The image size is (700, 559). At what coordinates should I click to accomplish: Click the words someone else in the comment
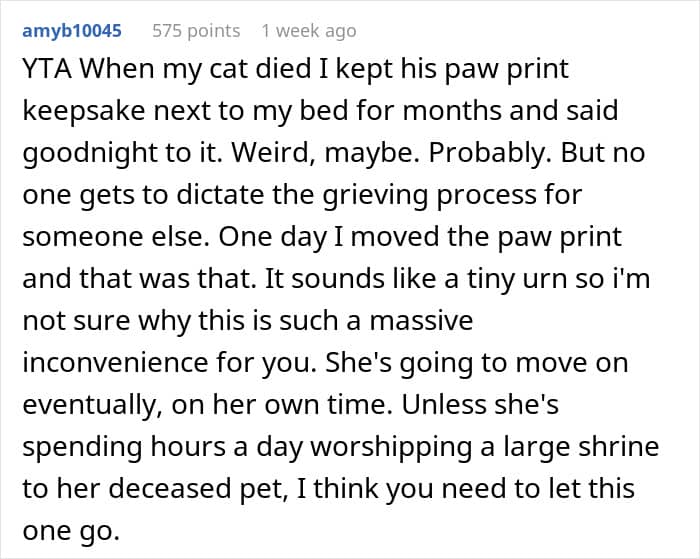click(116, 236)
